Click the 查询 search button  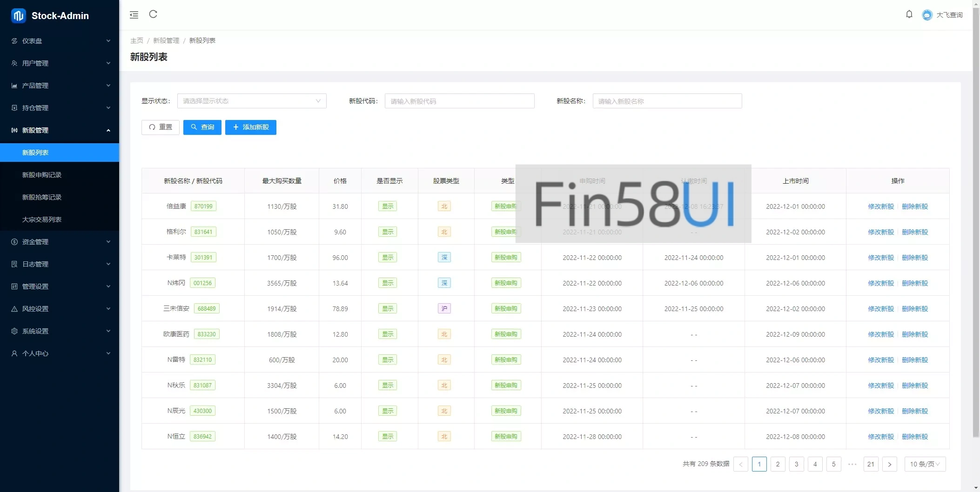coord(202,127)
